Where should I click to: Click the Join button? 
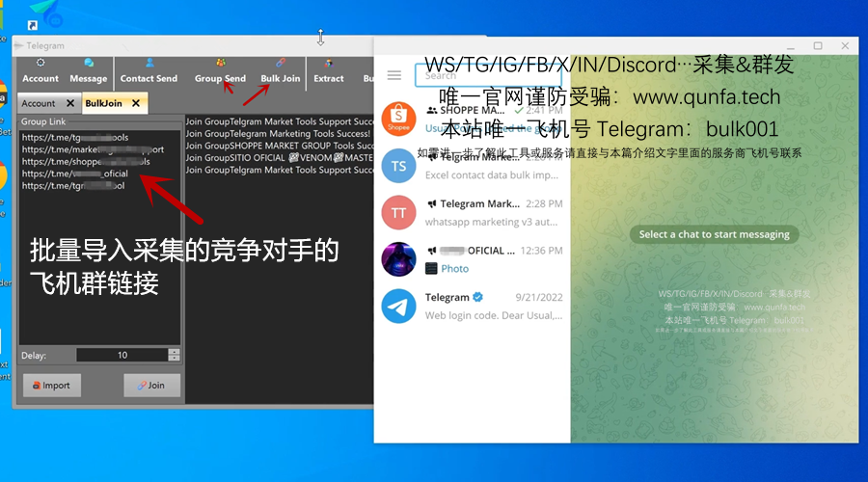click(x=151, y=386)
